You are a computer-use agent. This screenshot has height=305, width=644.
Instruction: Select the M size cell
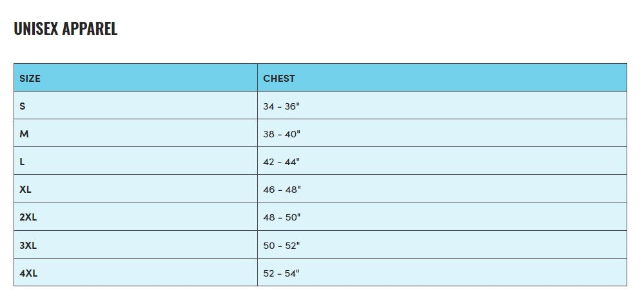[24, 133]
